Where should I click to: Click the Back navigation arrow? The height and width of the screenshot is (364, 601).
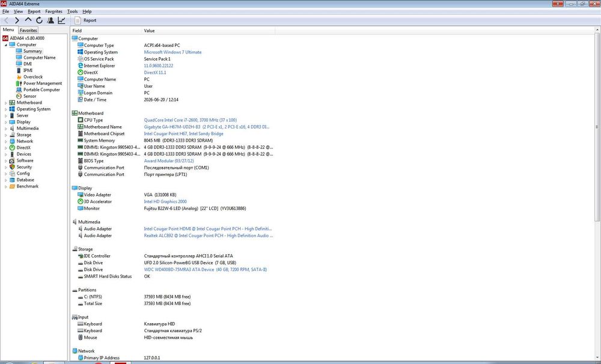[6, 20]
